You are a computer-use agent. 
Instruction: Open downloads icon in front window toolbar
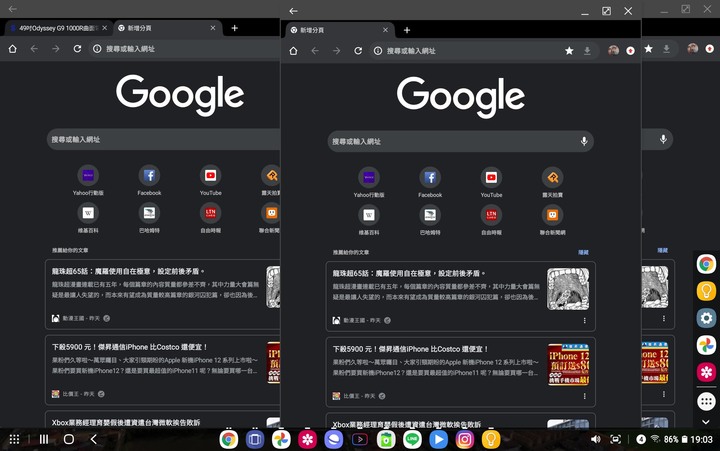pyautogui.click(x=587, y=51)
